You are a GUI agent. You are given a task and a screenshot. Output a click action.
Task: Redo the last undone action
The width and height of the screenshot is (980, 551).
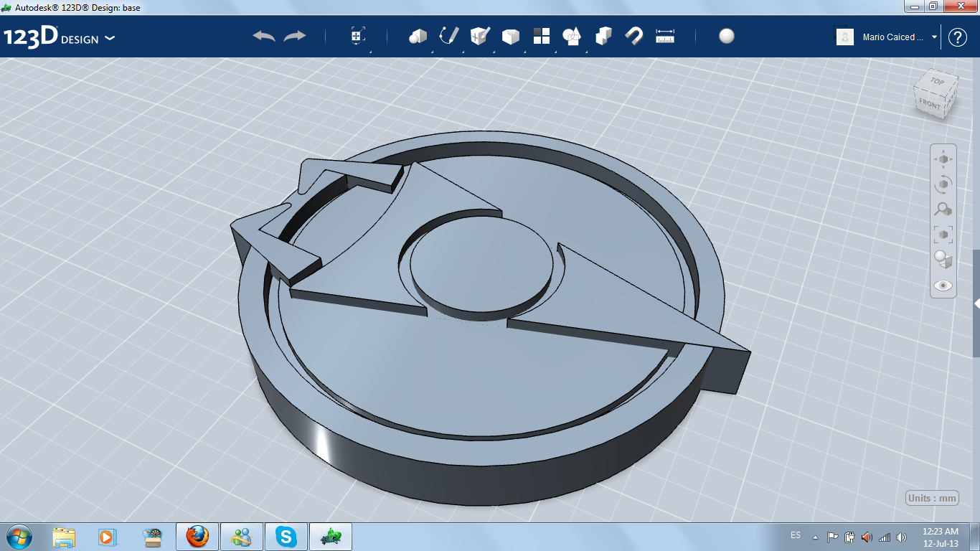click(295, 37)
